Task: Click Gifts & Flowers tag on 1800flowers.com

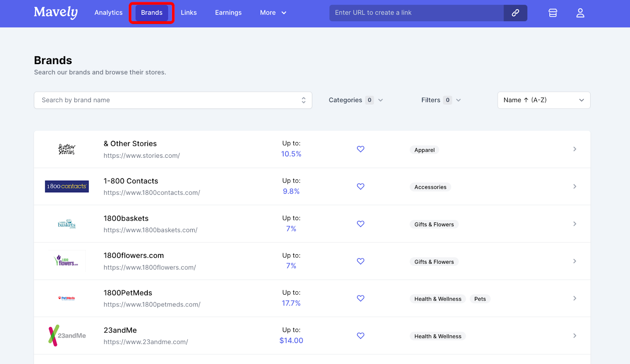Action: (434, 262)
